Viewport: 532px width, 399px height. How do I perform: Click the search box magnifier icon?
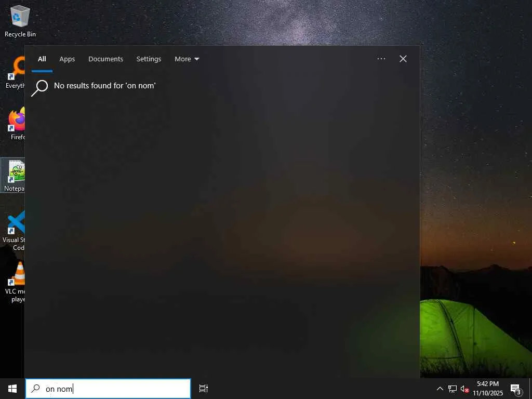coord(35,389)
